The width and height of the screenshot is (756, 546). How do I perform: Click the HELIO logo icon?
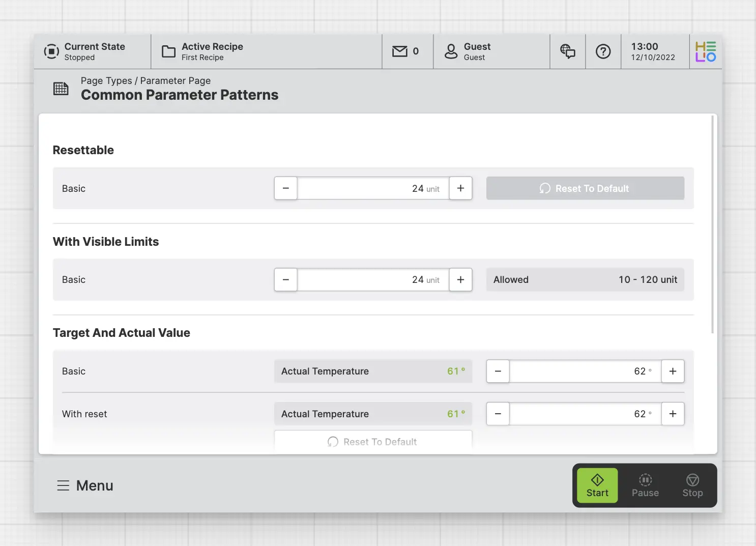tap(705, 51)
